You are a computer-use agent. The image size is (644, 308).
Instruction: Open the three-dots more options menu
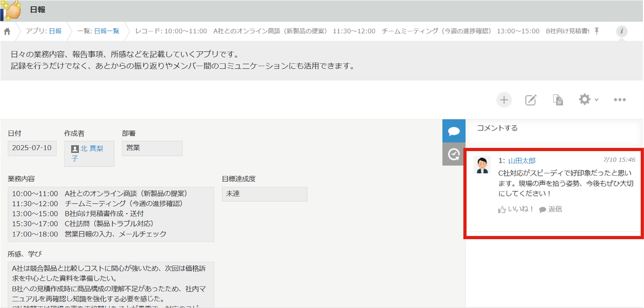619,100
